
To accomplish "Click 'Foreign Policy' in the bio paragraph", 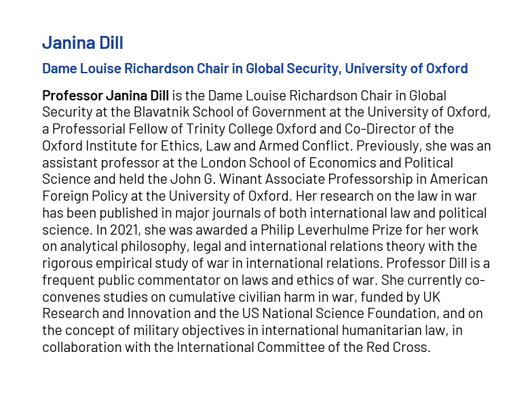I will pos(85,197).
